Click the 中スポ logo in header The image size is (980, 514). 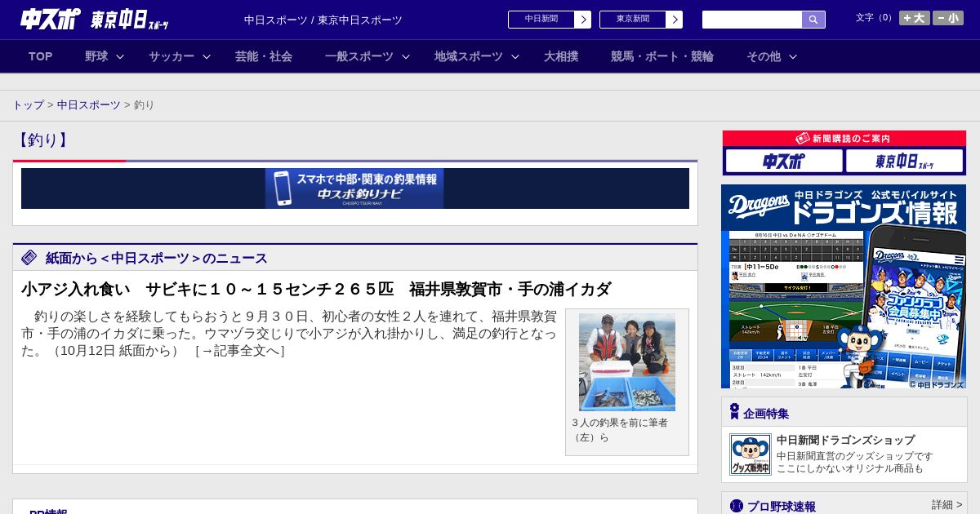tap(51, 20)
